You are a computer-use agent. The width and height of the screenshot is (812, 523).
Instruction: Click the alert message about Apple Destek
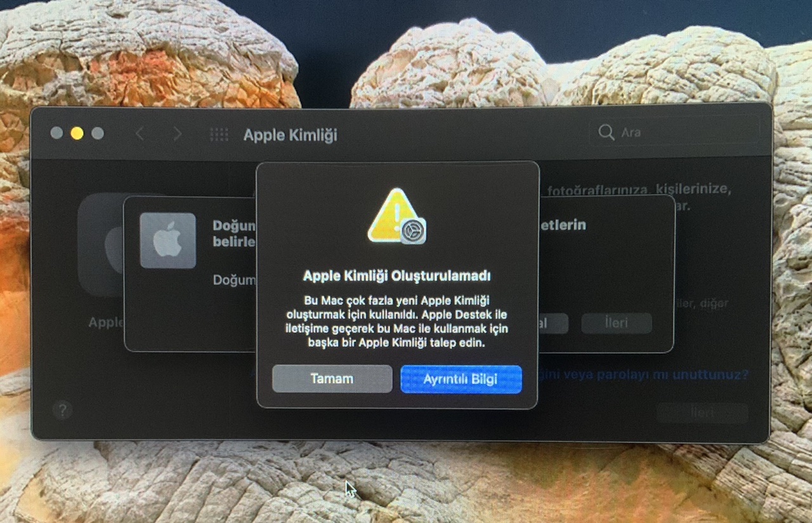pos(397,321)
